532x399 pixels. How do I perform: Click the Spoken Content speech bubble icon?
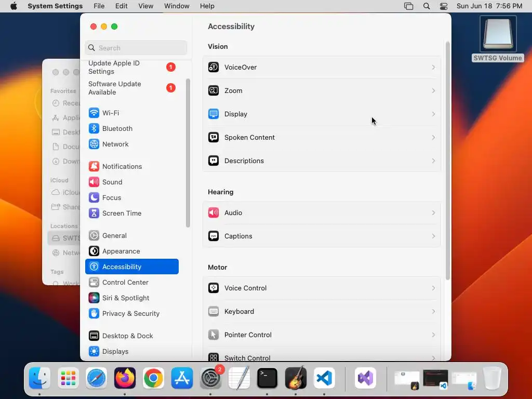pyautogui.click(x=214, y=137)
